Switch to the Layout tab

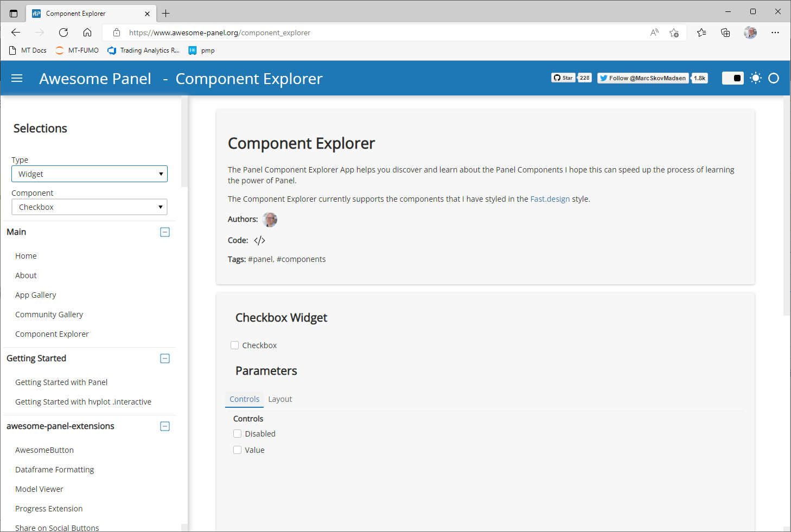(x=280, y=399)
